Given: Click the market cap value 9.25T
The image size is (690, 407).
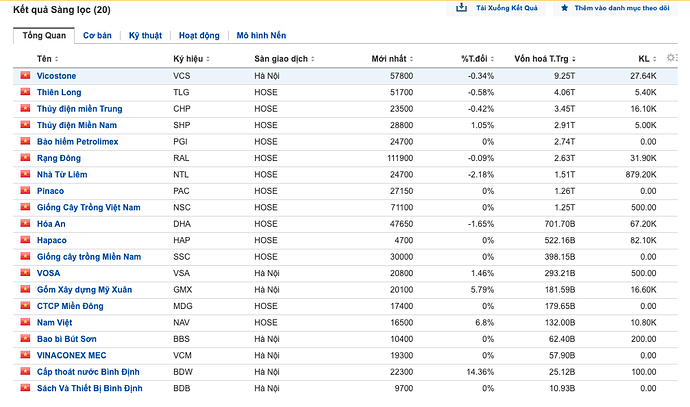Looking at the screenshot, I should 564,76.
